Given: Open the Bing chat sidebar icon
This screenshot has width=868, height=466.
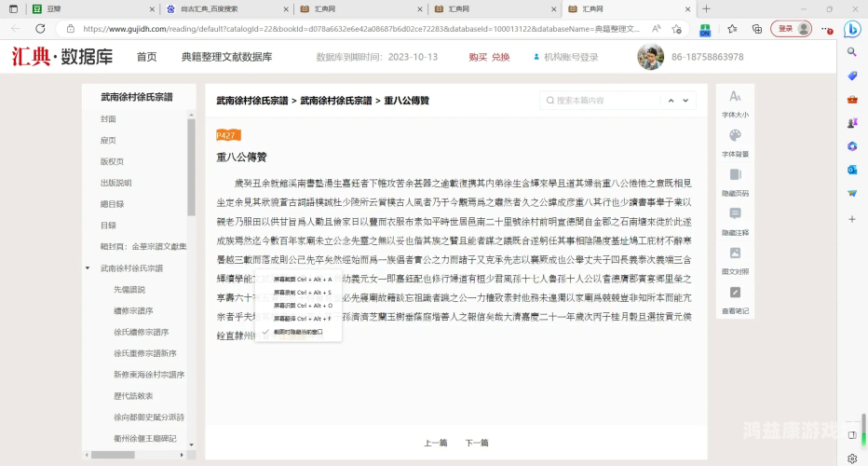Looking at the screenshot, I should tap(852, 29).
